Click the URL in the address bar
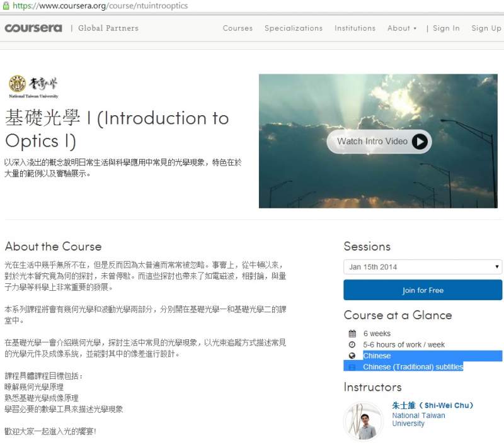Viewport: 504px width, 445px height. 100,6
